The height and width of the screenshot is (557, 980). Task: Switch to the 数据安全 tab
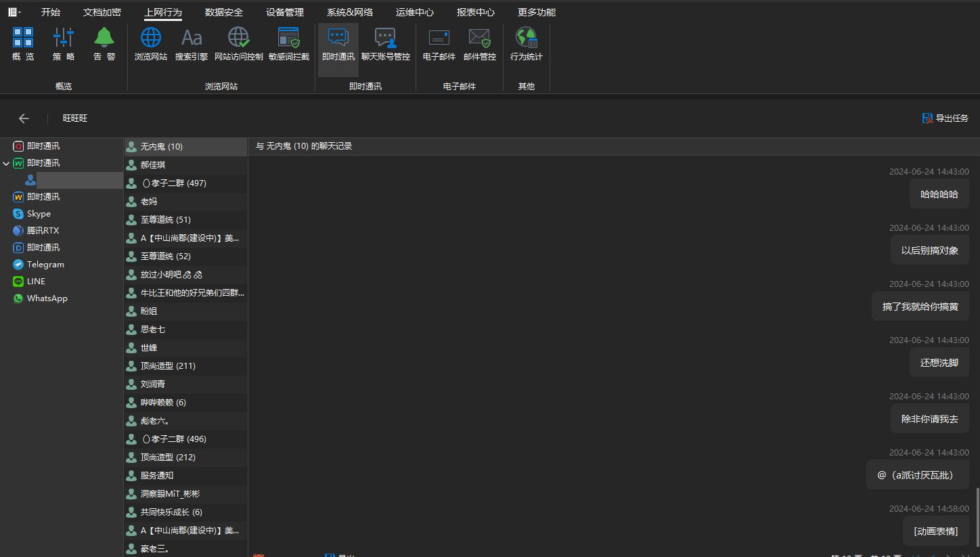224,12
